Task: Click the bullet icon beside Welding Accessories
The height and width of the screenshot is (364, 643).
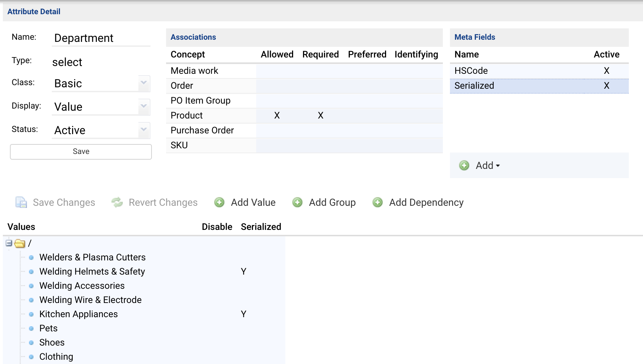Action: click(x=31, y=286)
